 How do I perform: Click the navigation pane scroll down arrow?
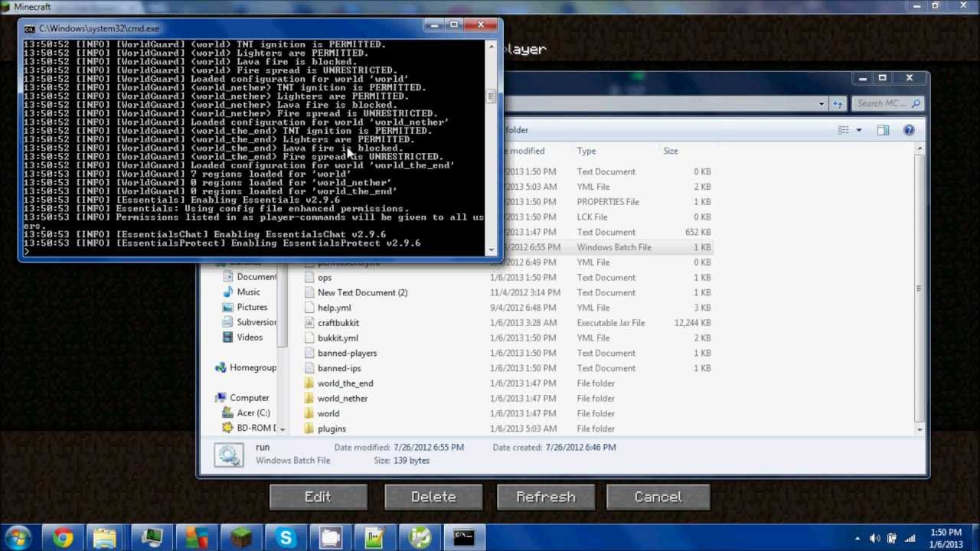[x=283, y=429]
